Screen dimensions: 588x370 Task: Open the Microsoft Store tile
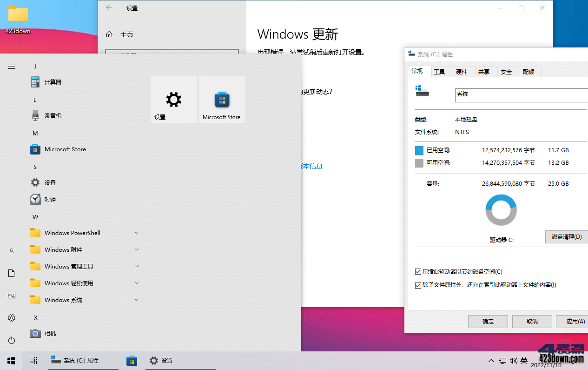[x=222, y=99]
